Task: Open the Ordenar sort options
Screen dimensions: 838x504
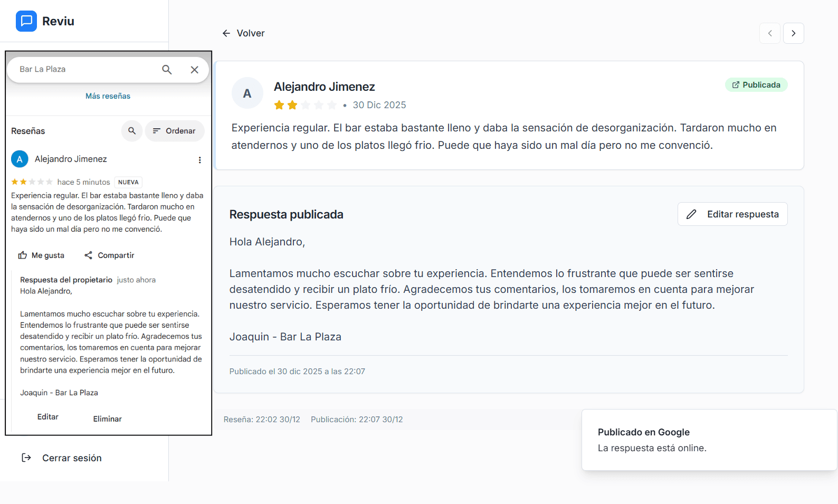Action: [x=174, y=131]
